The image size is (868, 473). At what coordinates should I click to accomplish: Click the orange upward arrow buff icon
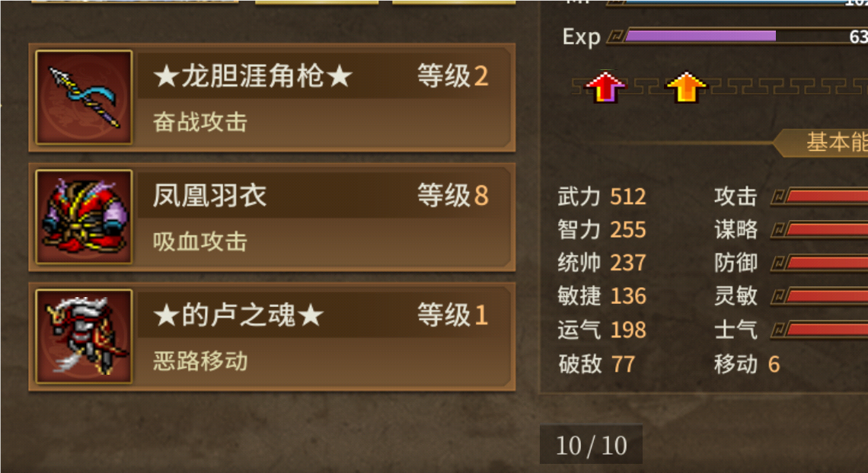click(x=687, y=87)
